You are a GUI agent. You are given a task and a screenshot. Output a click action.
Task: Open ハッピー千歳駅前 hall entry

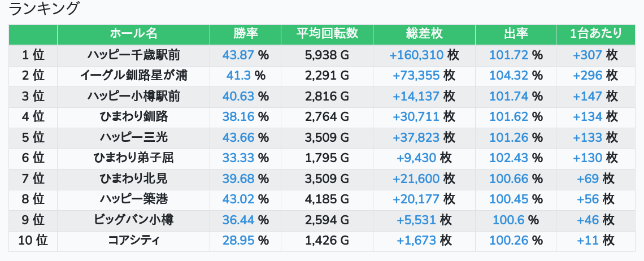tap(133, 55)
